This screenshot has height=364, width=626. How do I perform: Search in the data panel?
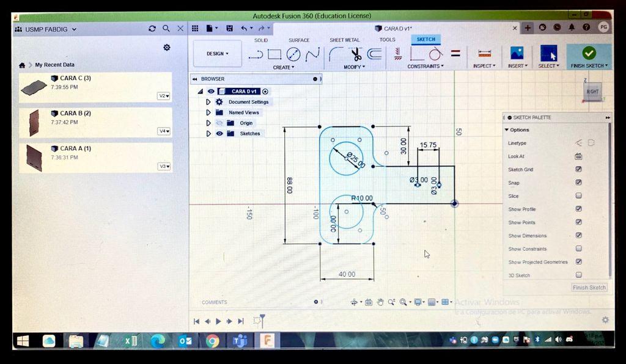(x=166, y=28)
